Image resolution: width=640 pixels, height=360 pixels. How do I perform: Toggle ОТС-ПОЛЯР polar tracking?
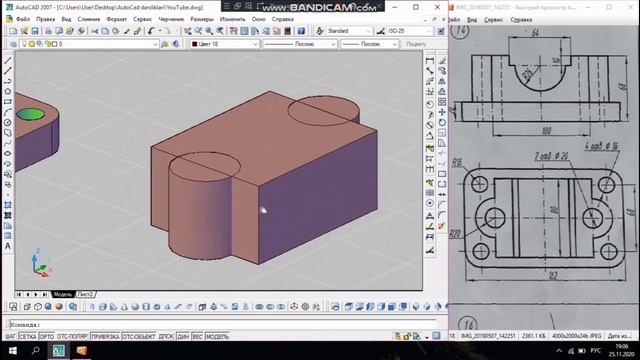pyautogui.click(x=72, y=337)
